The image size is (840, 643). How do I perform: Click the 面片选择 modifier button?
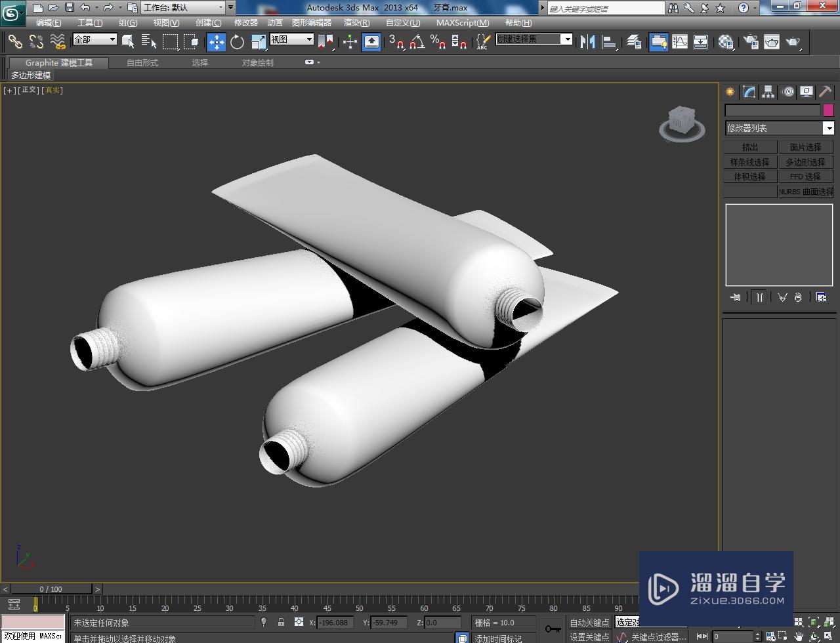tap(805, 147)
